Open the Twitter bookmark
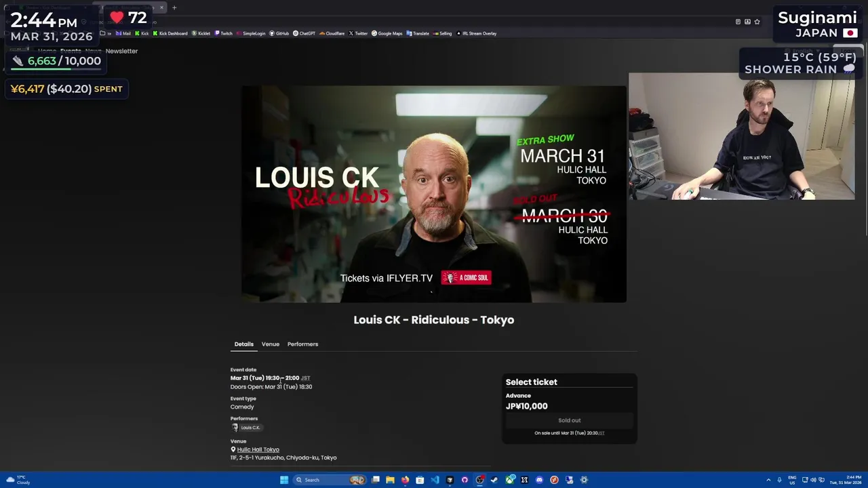This screenshot has height=488, width=868. pyautogui.click(x=358, y=33)
